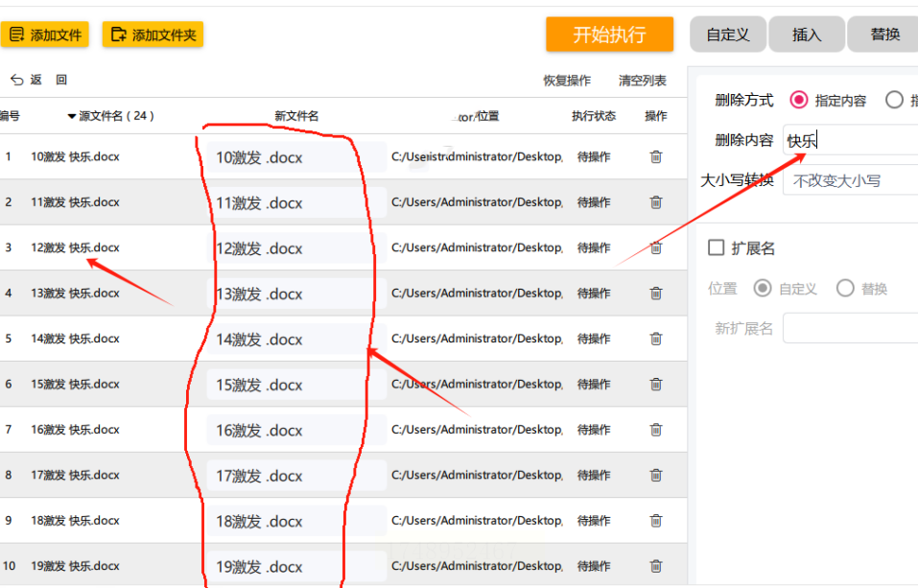Delete row 10激发 快乐.docx with trash icon
The height and width of the screenshot is (588, 918).
(x=656, y=156)
